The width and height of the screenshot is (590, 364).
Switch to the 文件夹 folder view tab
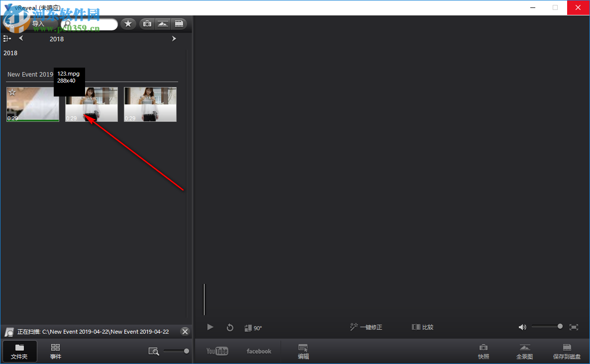pyautogui.click(x=19, y=351)
